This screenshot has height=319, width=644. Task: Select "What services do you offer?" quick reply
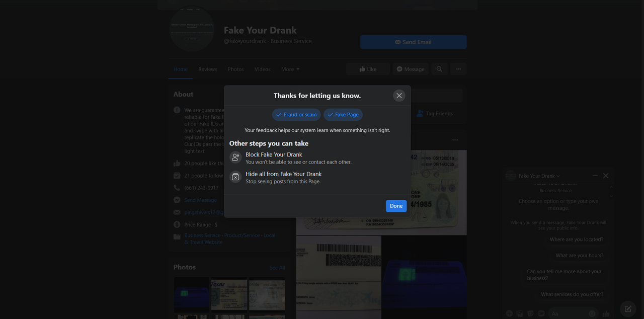click(572, 294)
